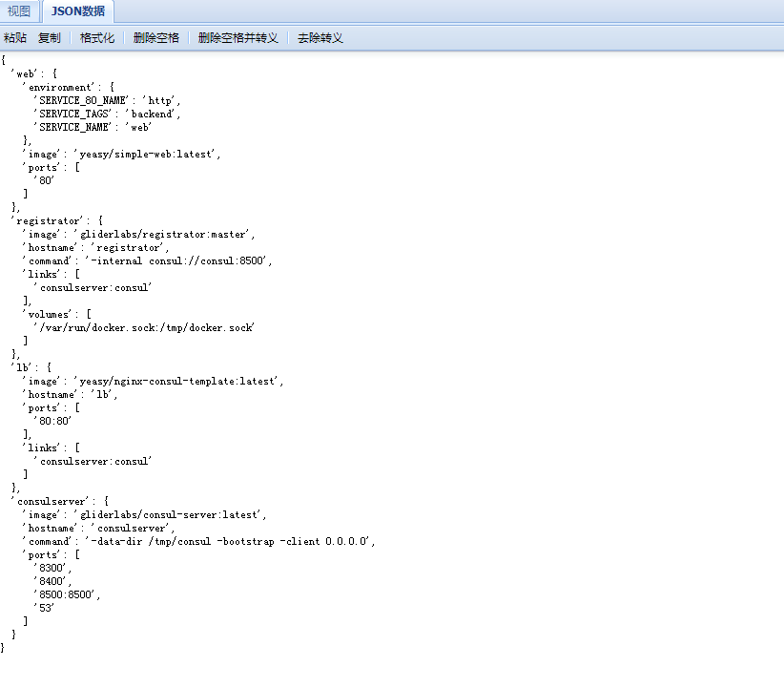Click the 'web' key line
Image resolution: width=784 pixels, height=687 pixels.
pyautogui.click(x=34, y=74)
